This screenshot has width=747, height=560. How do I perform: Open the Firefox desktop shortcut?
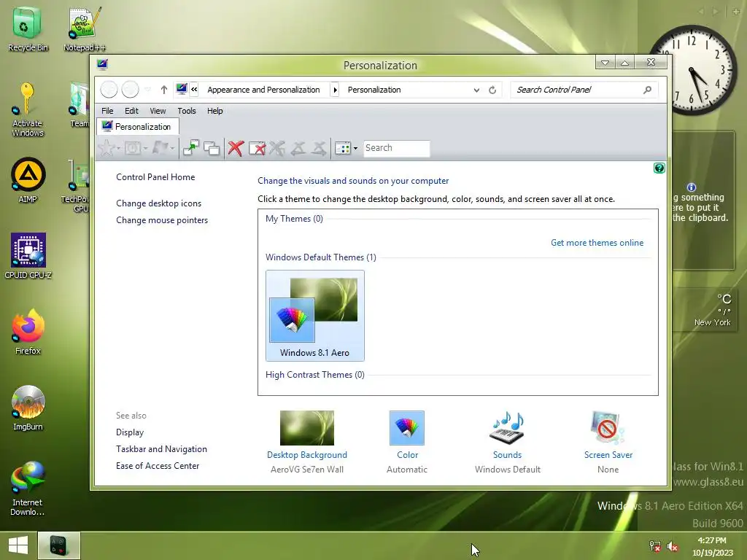point(28,332)
